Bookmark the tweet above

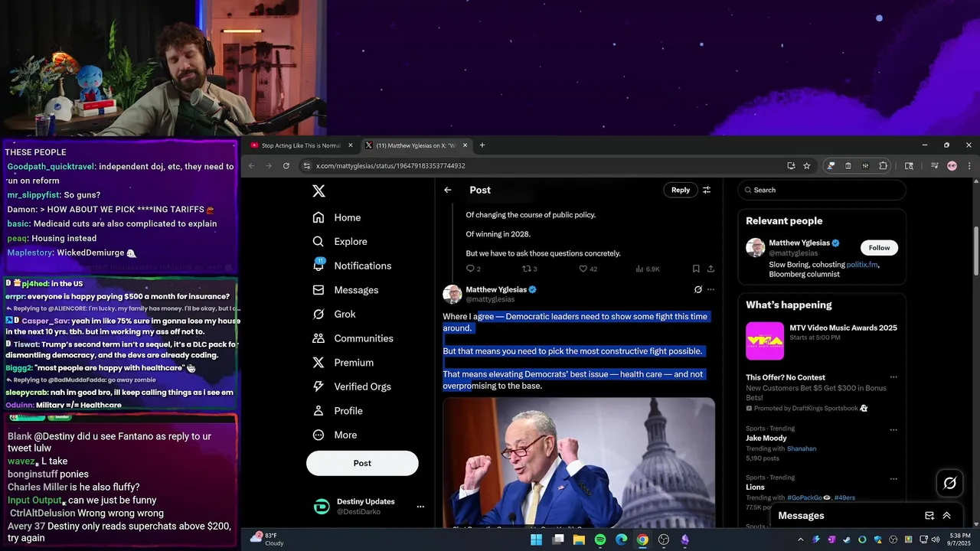coord(696,269)
